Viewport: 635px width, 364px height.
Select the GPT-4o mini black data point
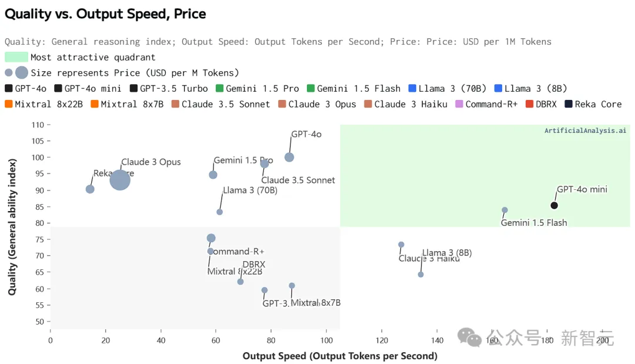[554, 205]
